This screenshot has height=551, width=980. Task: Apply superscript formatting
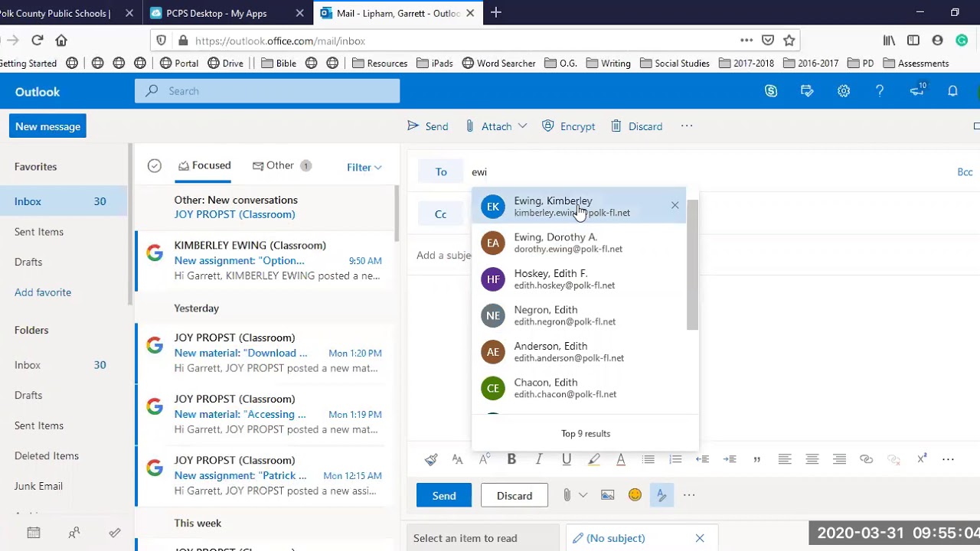[922, 459]
